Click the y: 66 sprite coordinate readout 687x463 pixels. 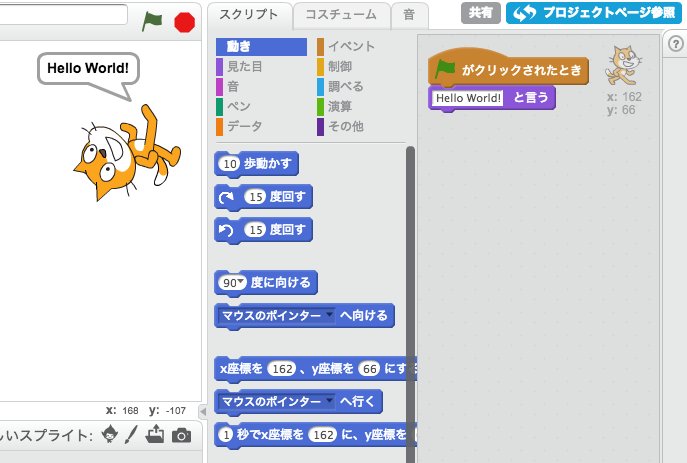621,110
